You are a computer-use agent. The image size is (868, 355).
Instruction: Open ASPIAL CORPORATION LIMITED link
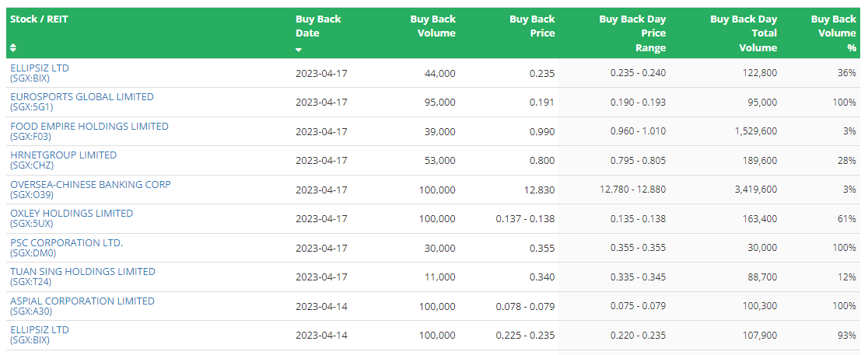coord(82,301)
